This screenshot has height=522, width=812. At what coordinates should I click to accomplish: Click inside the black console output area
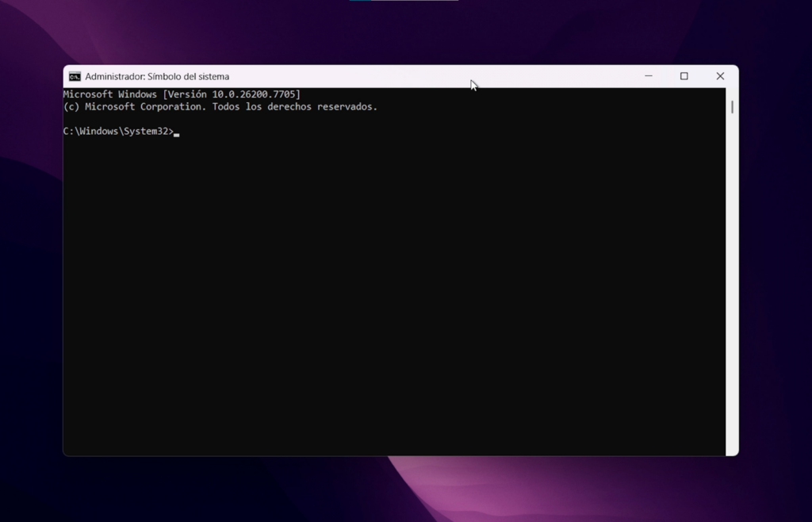(396, 278)
